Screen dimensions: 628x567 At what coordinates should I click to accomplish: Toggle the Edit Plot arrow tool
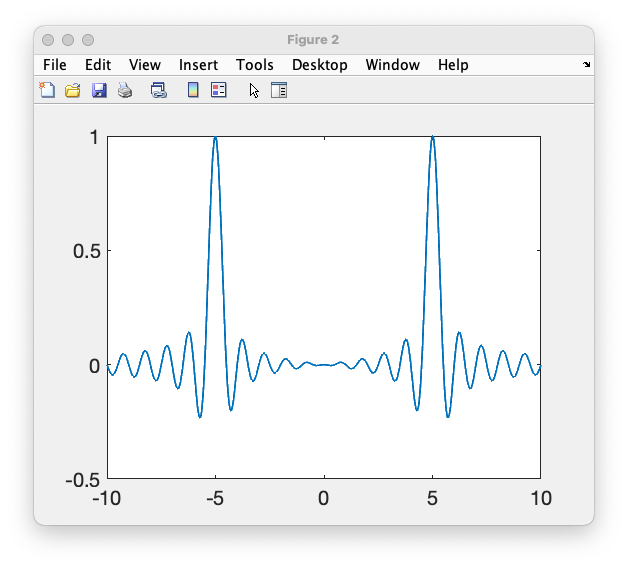tap(254, 90)
